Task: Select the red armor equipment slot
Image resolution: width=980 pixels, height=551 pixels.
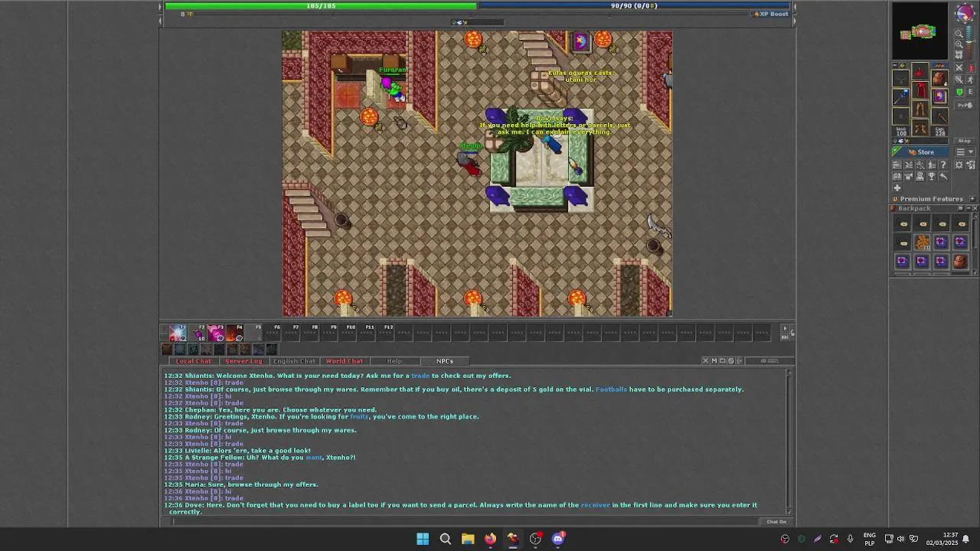Action: 920,90
